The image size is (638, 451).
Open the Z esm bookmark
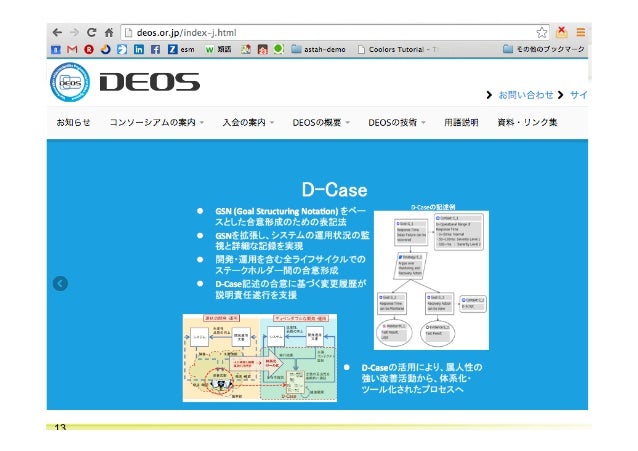coord(181,49)
